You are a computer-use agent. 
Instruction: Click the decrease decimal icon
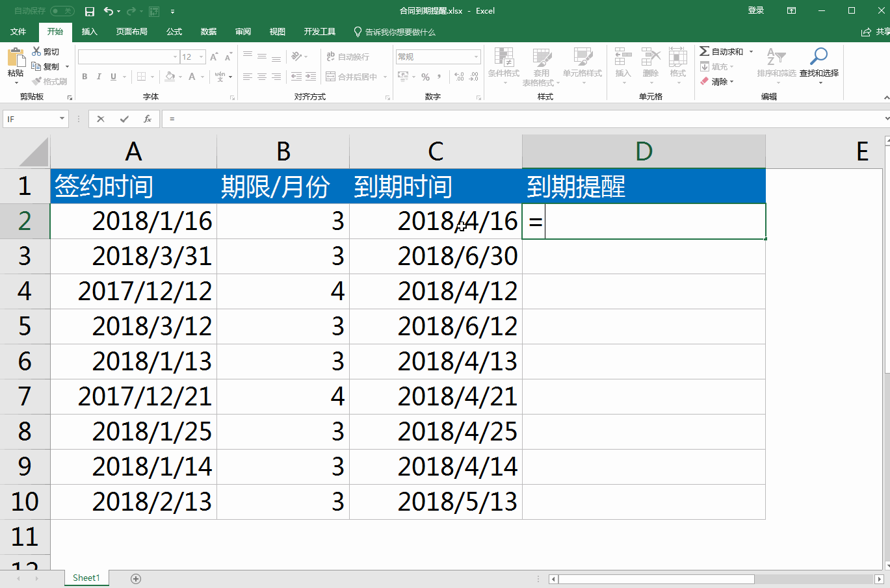coord(474,77)
